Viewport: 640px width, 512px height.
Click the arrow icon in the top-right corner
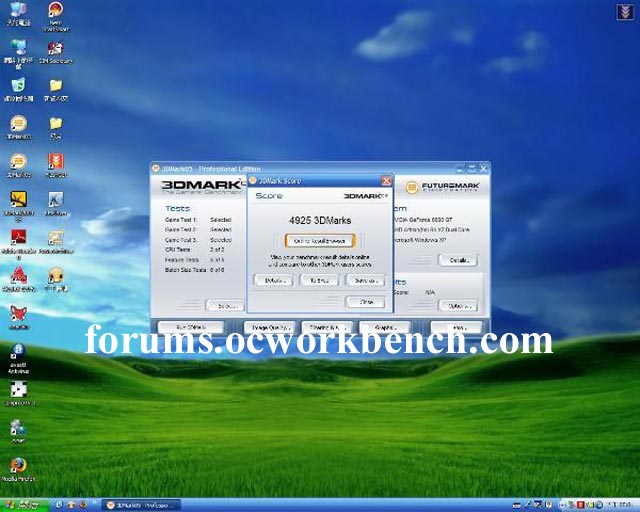(x=624, y=11)
